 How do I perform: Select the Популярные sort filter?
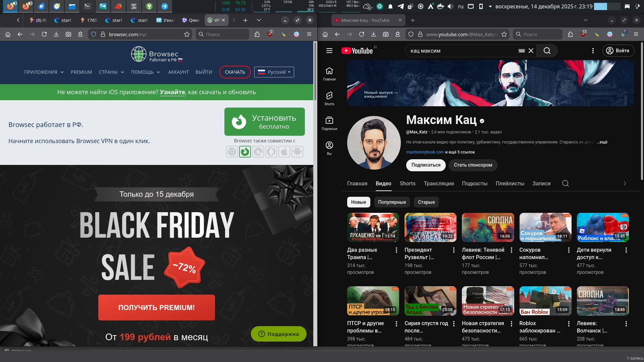(392, 202)
